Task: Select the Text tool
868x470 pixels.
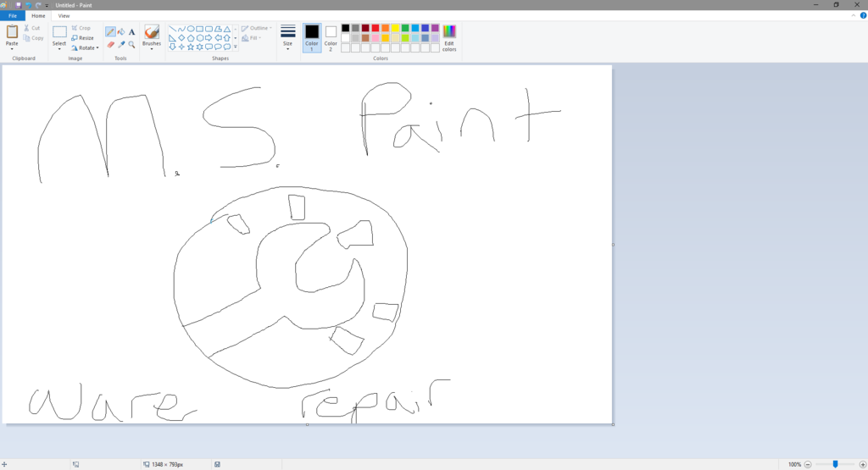Action: pyautogui.click(x=131, y=32)
